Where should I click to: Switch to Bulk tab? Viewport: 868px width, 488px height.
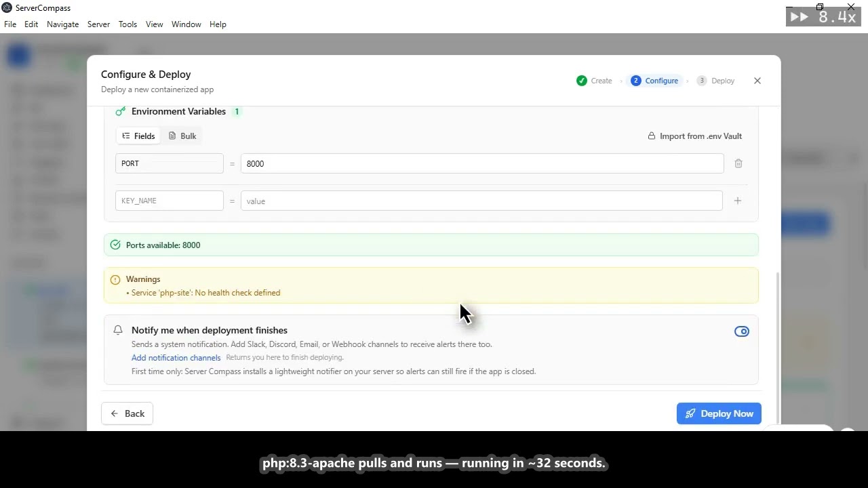[x=182, y=136]
